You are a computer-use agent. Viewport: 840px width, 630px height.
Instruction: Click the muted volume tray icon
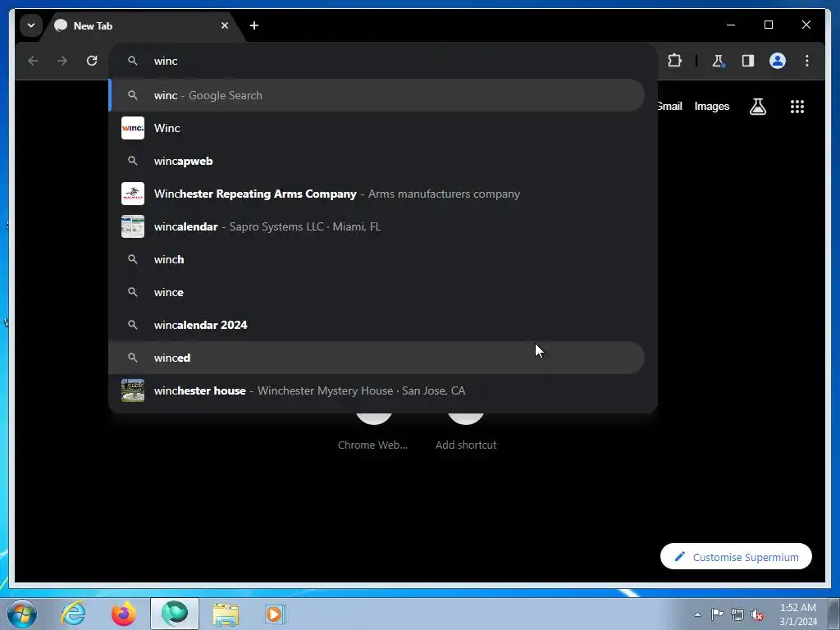[x=757, y=614]
